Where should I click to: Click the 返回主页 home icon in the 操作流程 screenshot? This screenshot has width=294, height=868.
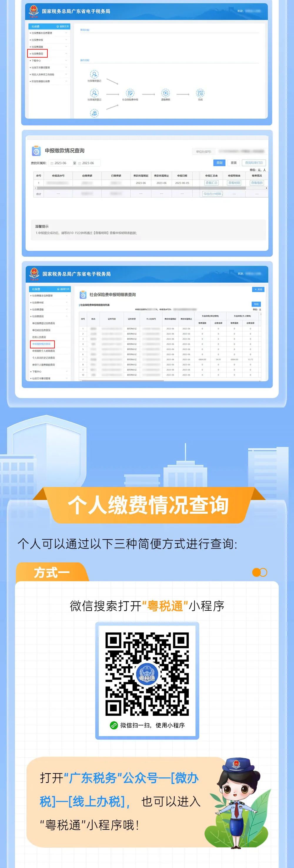click(58, 26)
